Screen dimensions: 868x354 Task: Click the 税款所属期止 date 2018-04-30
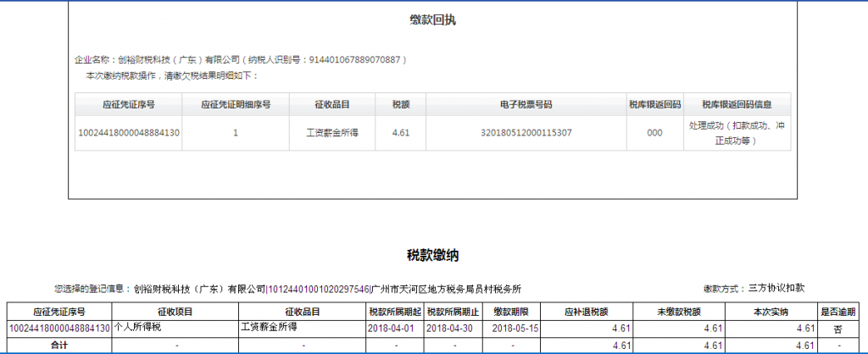452,328
